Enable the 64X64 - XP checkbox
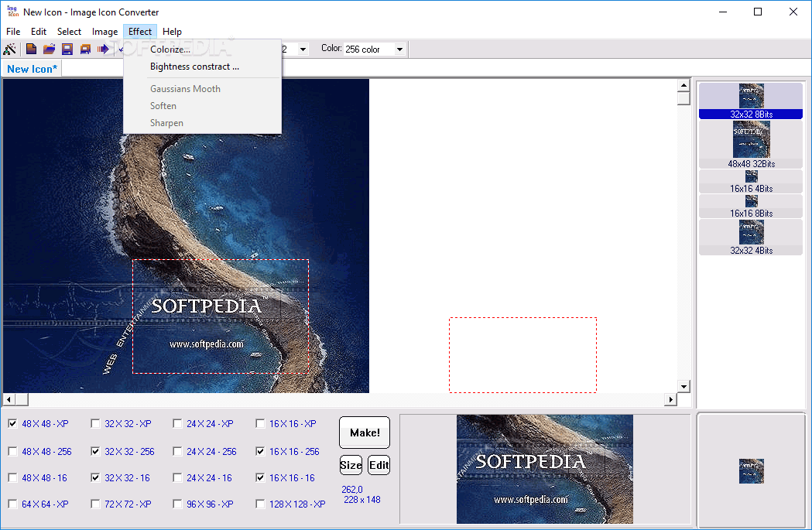The width and height of the screenshot is (812, 530). click(x=12, y=504)
